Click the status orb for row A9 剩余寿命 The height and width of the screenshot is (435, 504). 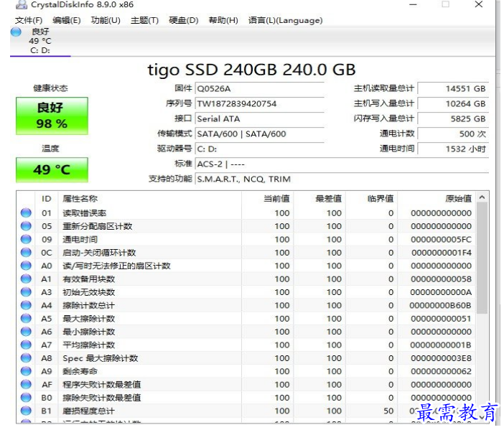(x=26, y=371)
